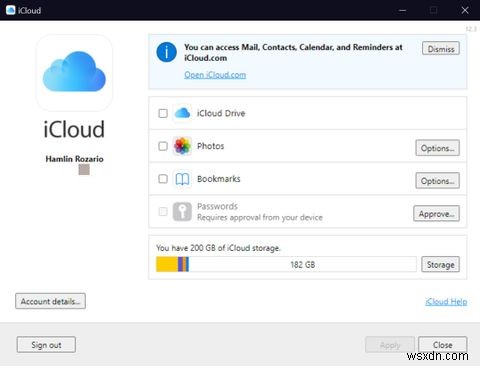Screen dimensions: 480x366
Task: Close the iCloud window with the X
Action: pos(465,10)
